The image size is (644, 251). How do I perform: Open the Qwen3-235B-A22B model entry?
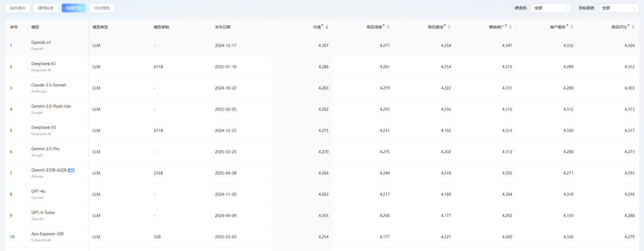tap(49, 170)
